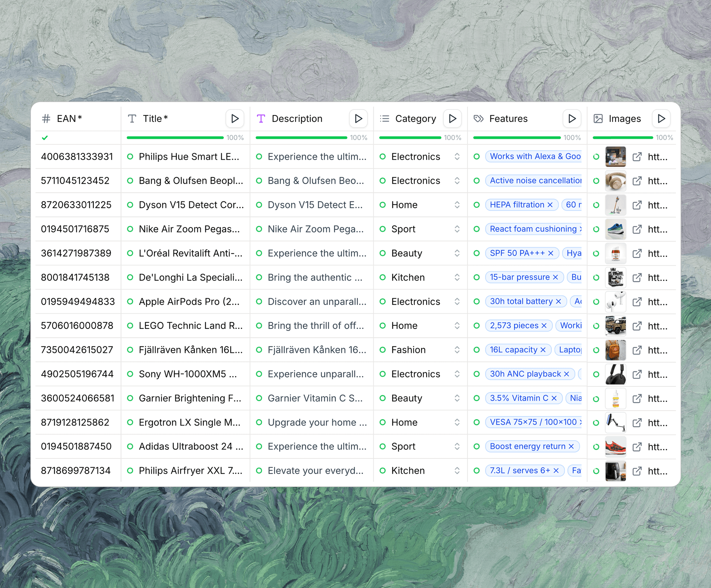Click the green checkmark under the EAN header
711x588 pixels.
[x=45, y=138]
